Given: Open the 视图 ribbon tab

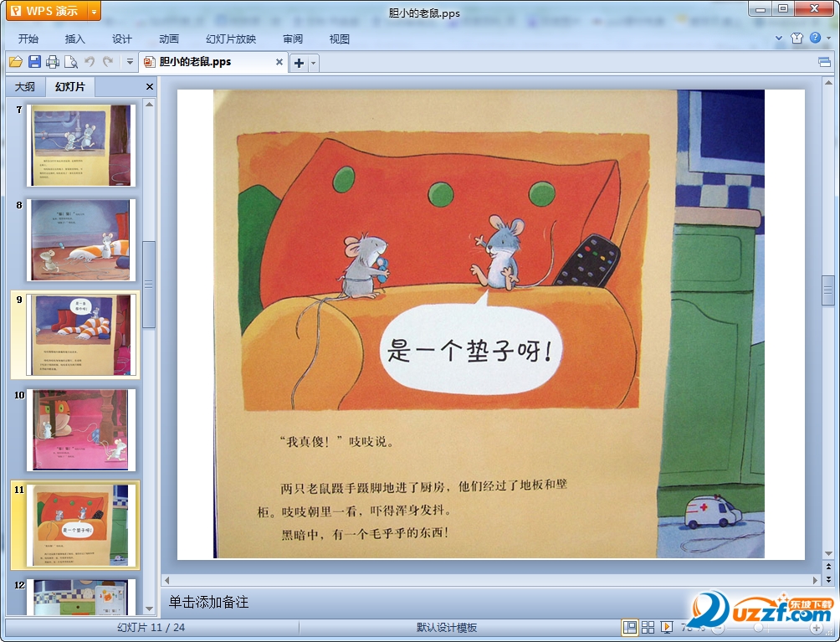Looking at the screenshot, I should tap(339, 39).
